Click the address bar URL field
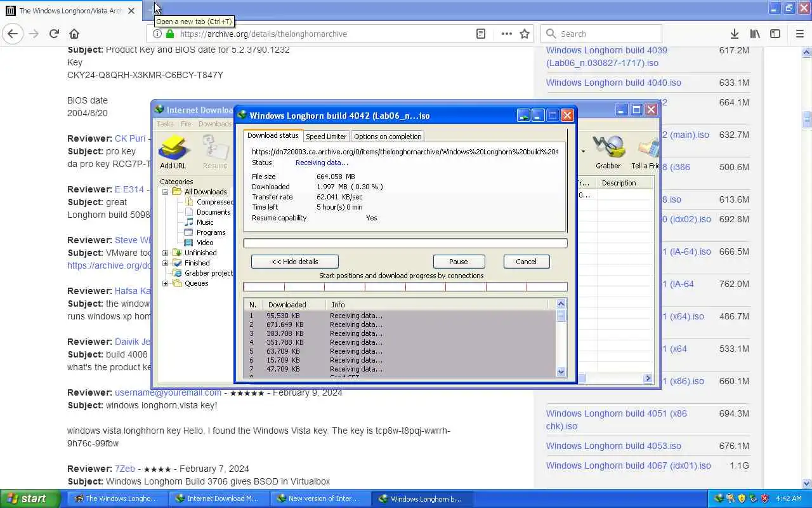Screen dimensions: 812x508 coord(324,34)
